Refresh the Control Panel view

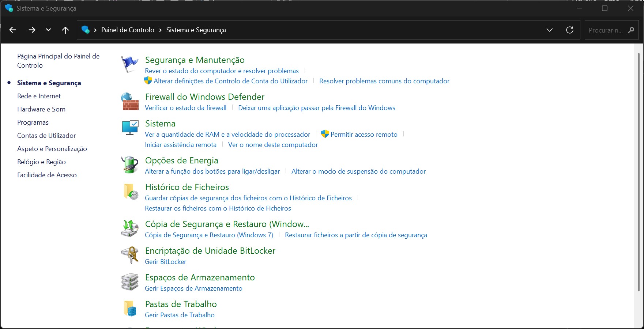(x=569, y=30)
